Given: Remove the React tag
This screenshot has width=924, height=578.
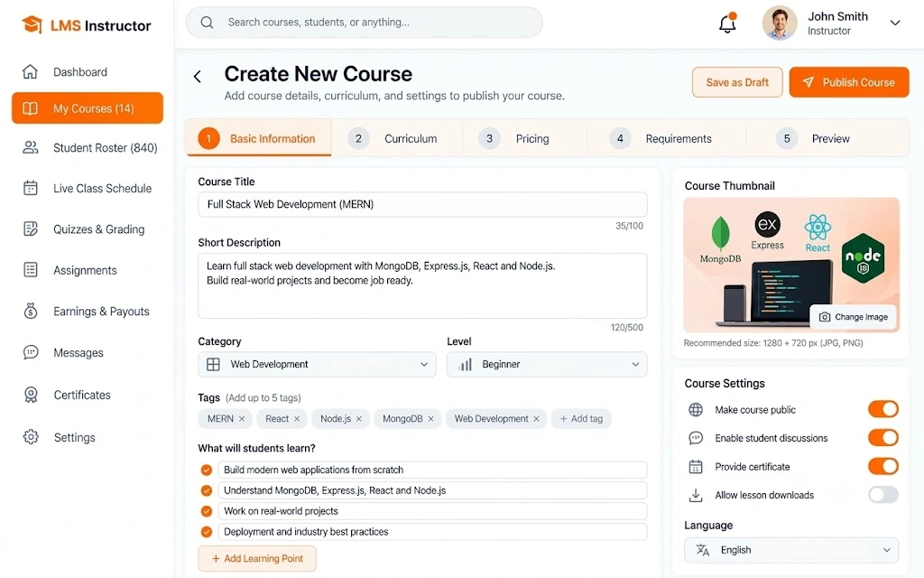Looking at the screenshot, I should coord(297,419).
